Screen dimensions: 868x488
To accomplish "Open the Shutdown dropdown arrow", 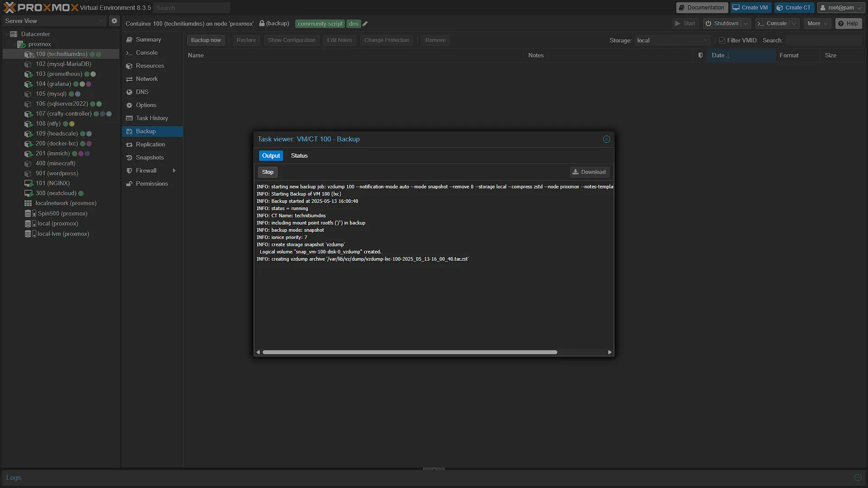I will click(x=745, y=23).
